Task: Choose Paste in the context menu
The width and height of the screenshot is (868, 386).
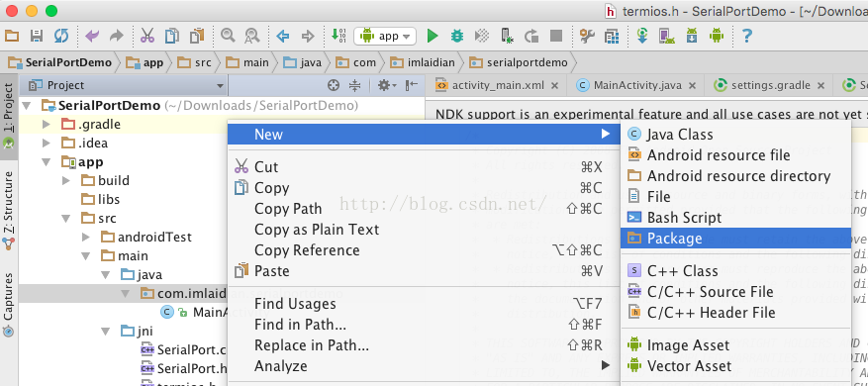Action: point(424,271)
